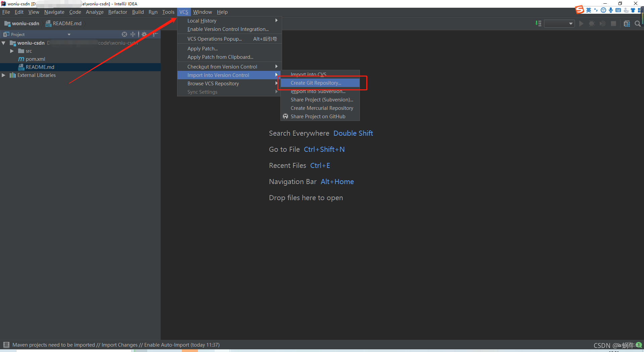The height and width of the screenshot is (352, 644).
Task: Choose Import into Subversion submenu item
Action: (x=320, y=91)
